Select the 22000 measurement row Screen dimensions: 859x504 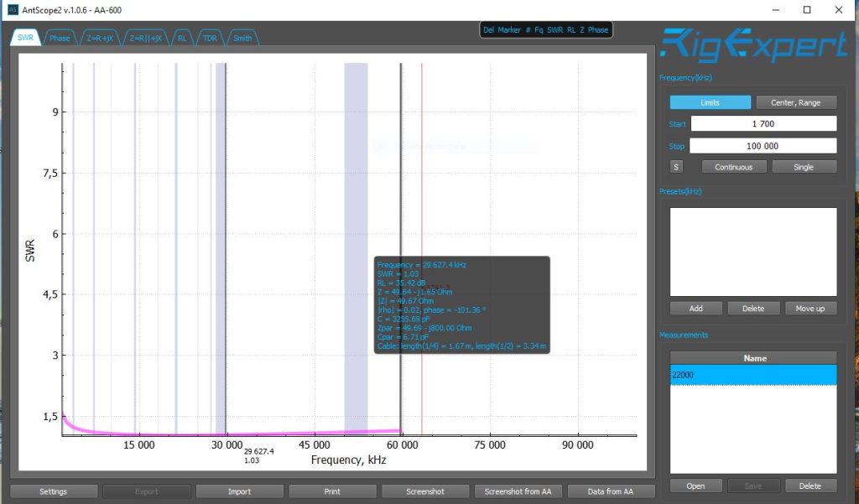pyautogui.click(x=753, y=375)
